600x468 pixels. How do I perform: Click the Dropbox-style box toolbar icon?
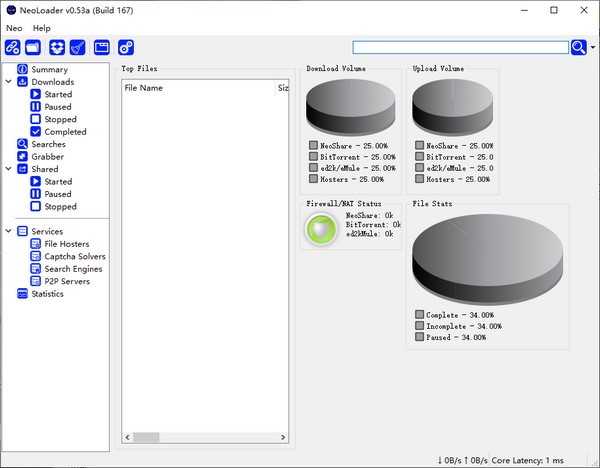[57, 47]
